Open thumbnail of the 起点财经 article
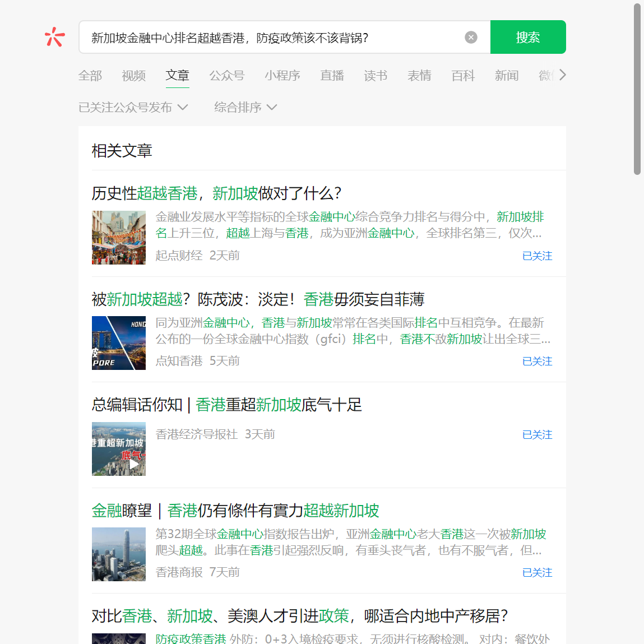This screenshot has height=644, width=644. tap(119, 238)
